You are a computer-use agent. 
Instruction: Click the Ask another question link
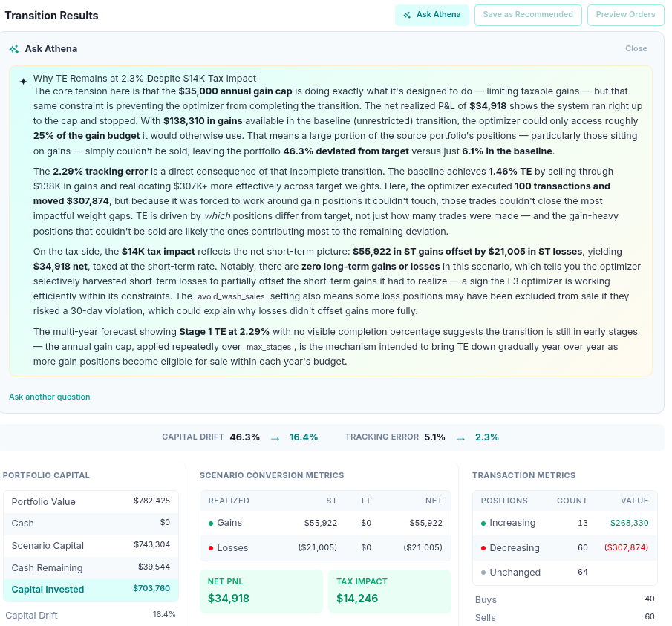tap(49, 397)
